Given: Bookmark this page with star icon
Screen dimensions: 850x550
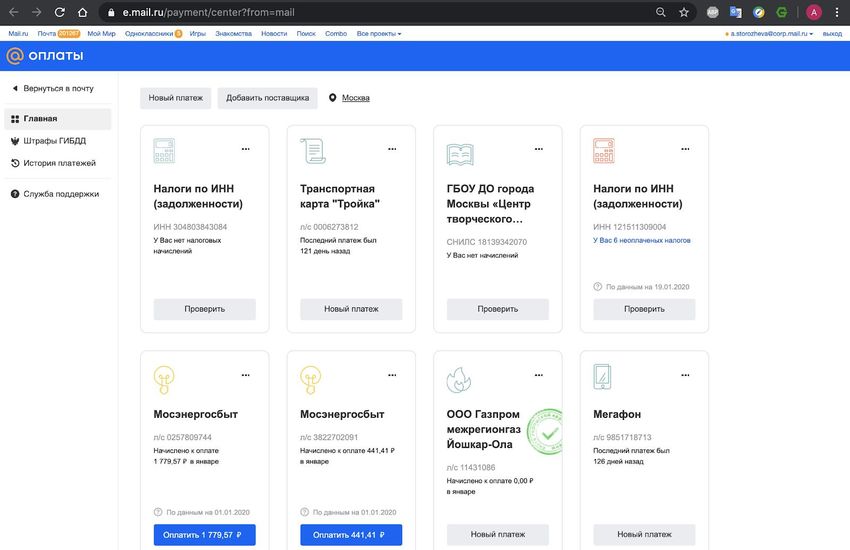Looking at the screenshot, I should [684, 12].
